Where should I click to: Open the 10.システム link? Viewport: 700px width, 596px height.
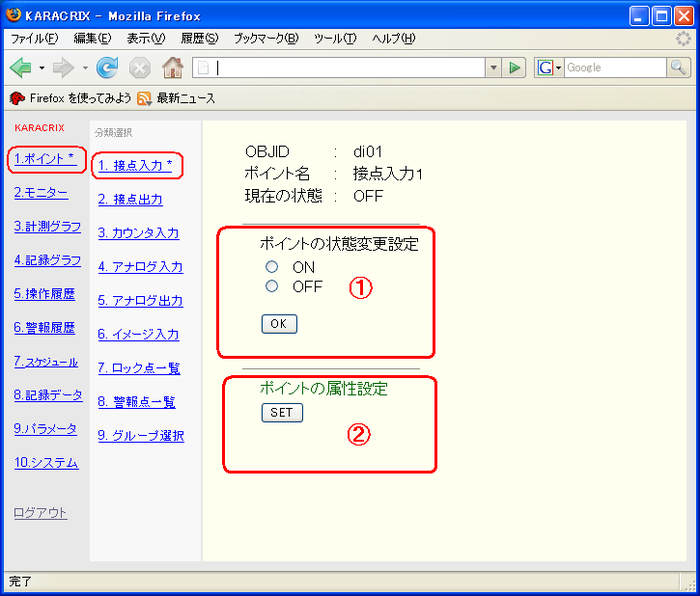(46, 463)
